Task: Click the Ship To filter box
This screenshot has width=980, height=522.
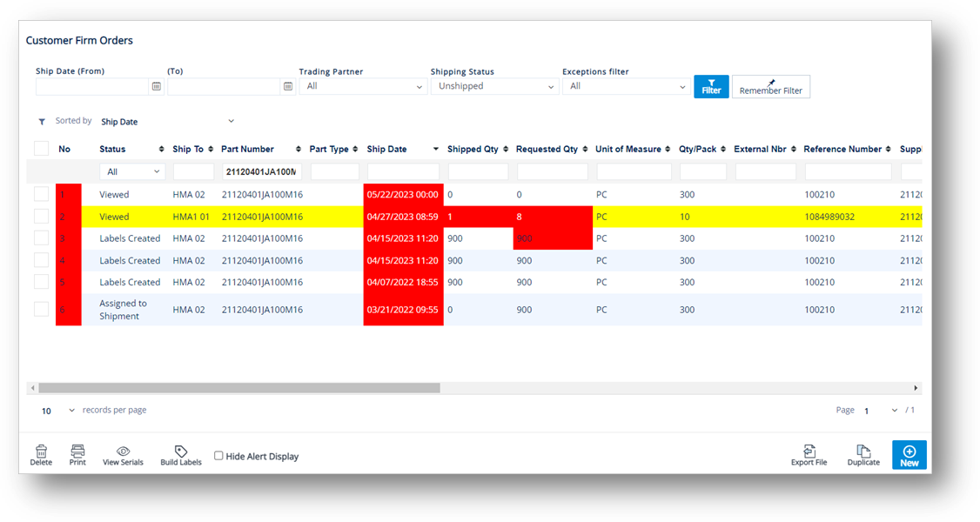Action: pos(193,171)
